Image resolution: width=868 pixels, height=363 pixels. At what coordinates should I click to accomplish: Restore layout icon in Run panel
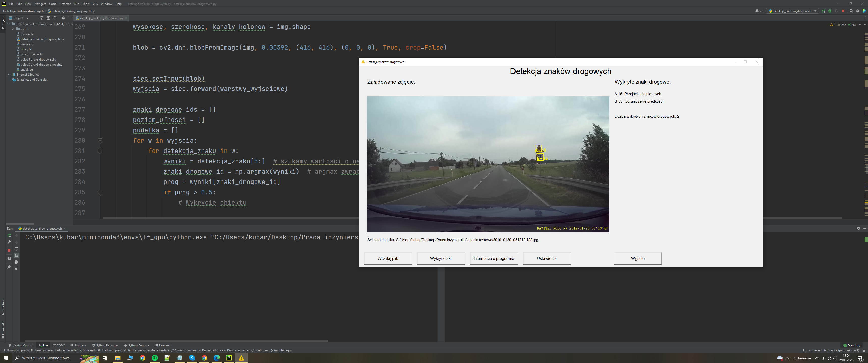pos(9,259)
